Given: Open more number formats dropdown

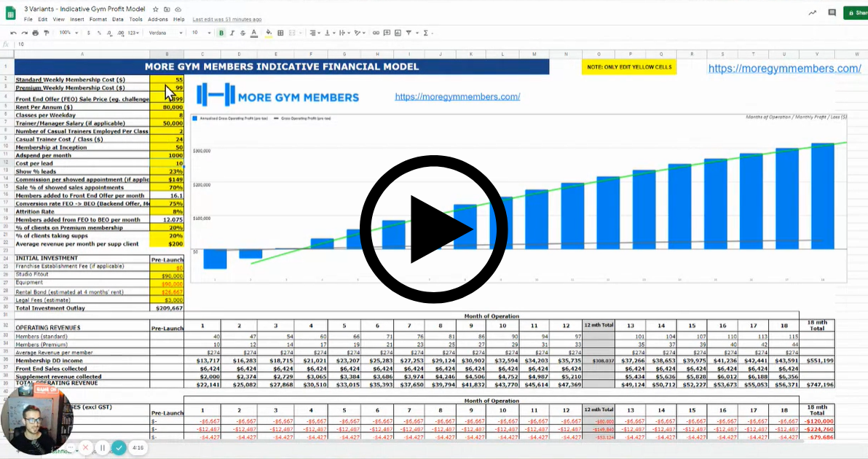Looking at the screenshot, I should tap(133, 34).
